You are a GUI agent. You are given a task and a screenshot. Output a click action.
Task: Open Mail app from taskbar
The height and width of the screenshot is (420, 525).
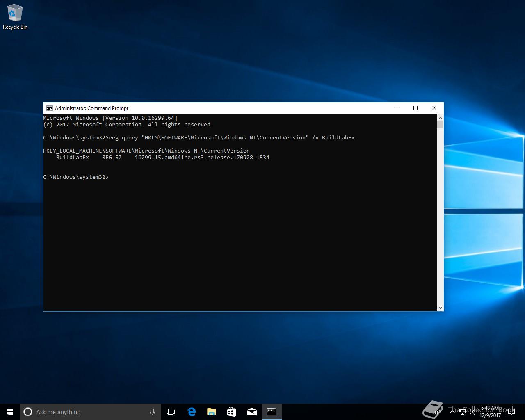(x=251, y=412)
